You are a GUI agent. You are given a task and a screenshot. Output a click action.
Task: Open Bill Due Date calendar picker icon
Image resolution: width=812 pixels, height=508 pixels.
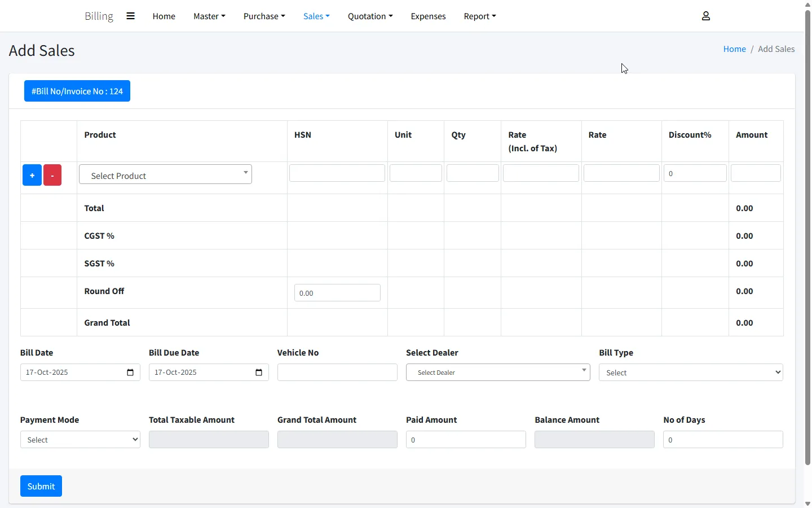click(259, 373)
